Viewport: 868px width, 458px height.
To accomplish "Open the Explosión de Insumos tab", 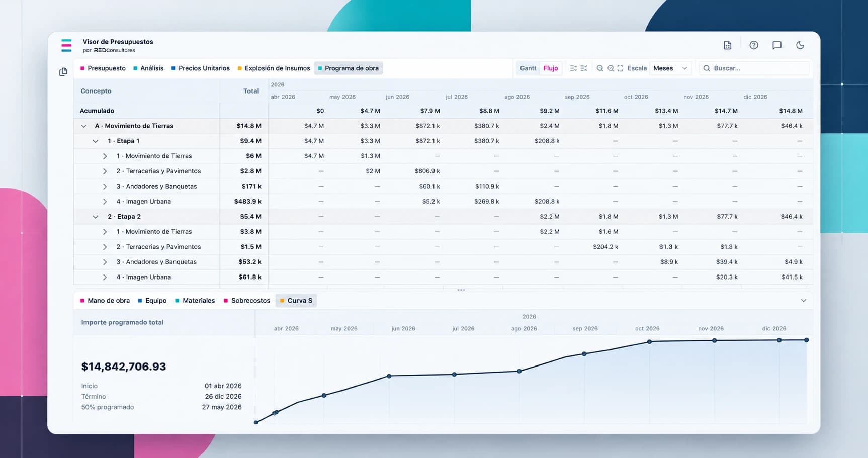I will [x=274, y=68].
